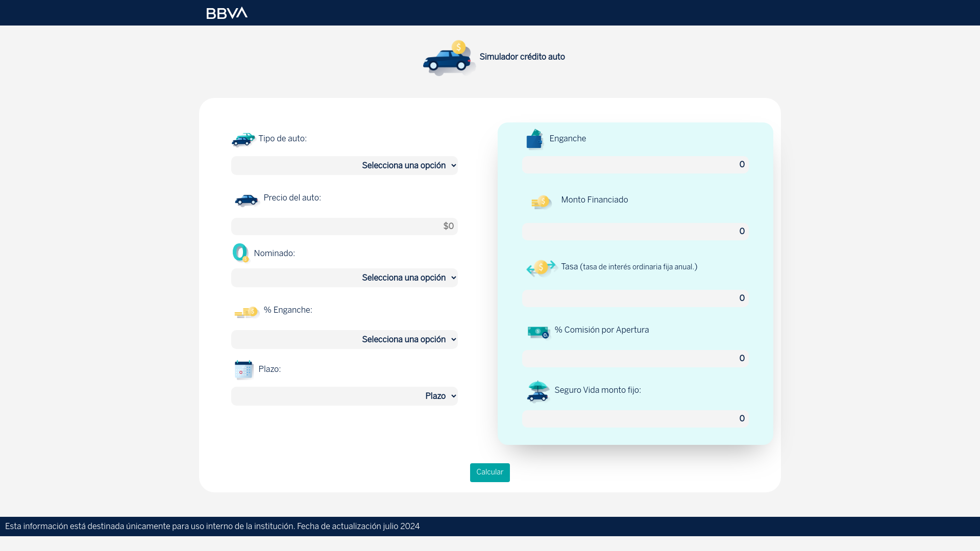
Task: Click the Monto Financiado result field
Action: pyautogui.click(x=635, y=232)
